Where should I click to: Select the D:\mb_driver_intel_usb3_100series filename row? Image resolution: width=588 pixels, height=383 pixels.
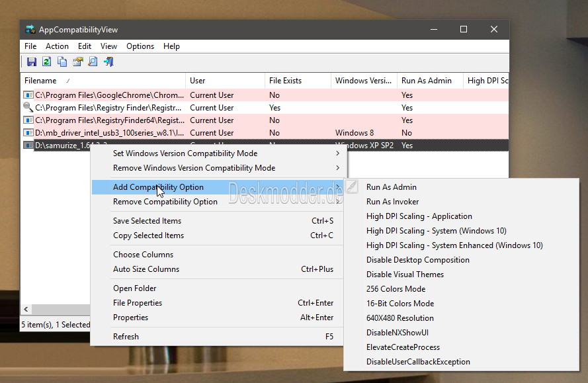[110, 133]
